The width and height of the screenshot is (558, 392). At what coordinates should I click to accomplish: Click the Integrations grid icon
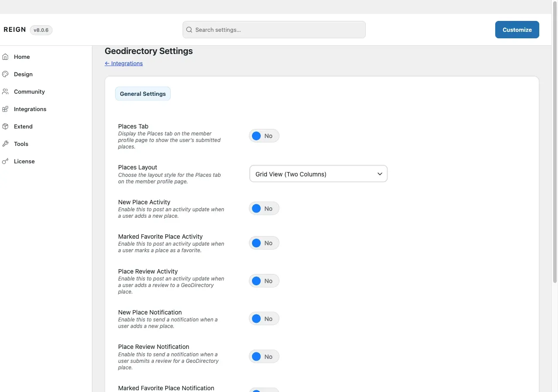(x=5, y=109)
